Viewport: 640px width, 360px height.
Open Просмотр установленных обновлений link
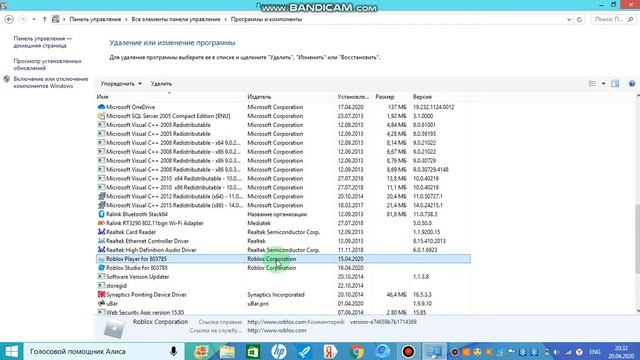(47, 64)
